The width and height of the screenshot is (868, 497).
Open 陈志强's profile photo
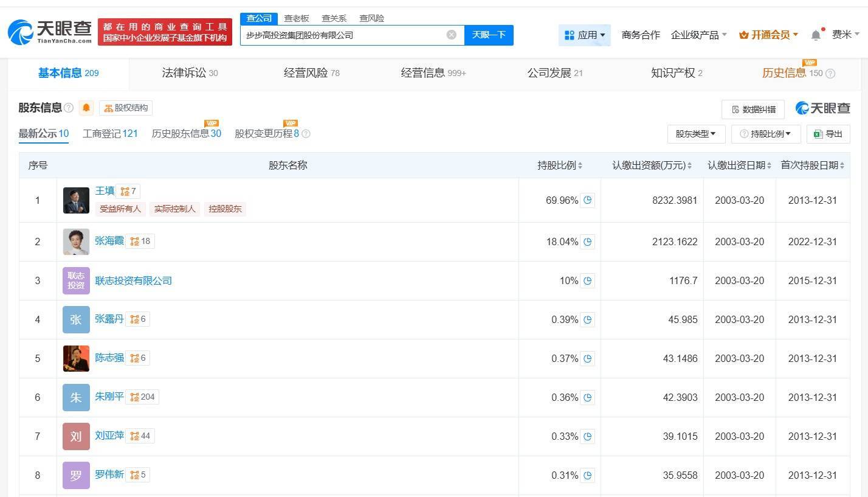[76, 358]
